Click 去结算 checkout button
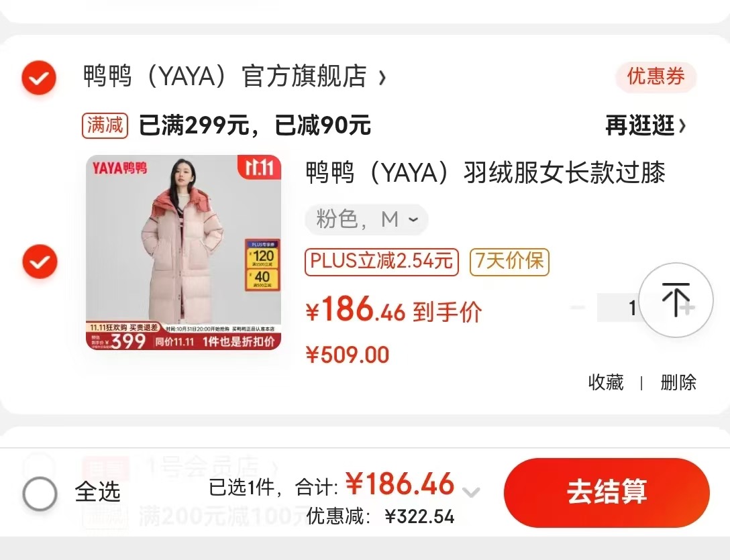Viewport: 730px width, 560px height. tap(607, 492)
